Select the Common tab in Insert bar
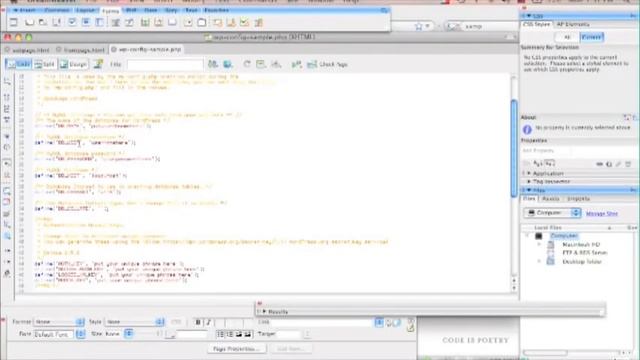Image resolution: width=640 pixels, height=360 pixels. point(57,10)
